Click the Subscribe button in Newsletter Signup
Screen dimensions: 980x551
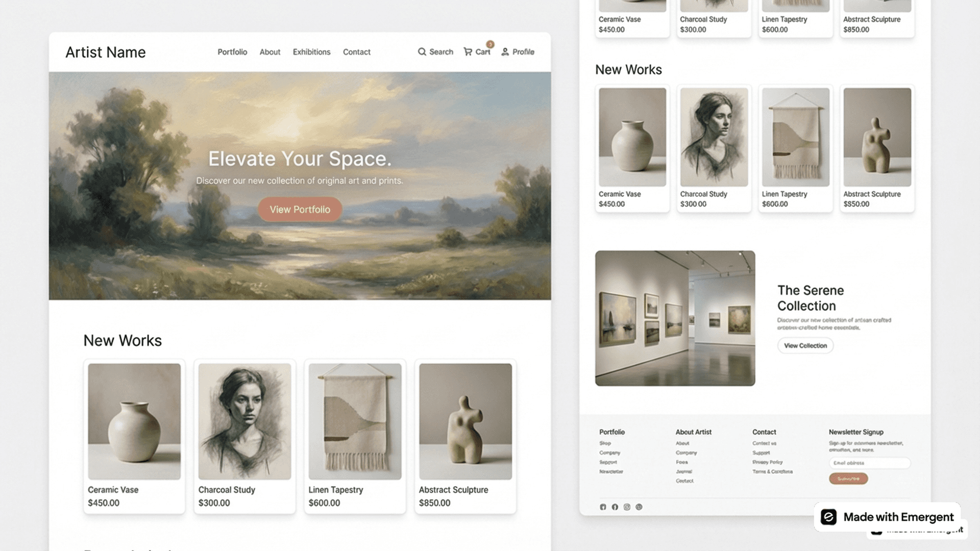[848, 479]
